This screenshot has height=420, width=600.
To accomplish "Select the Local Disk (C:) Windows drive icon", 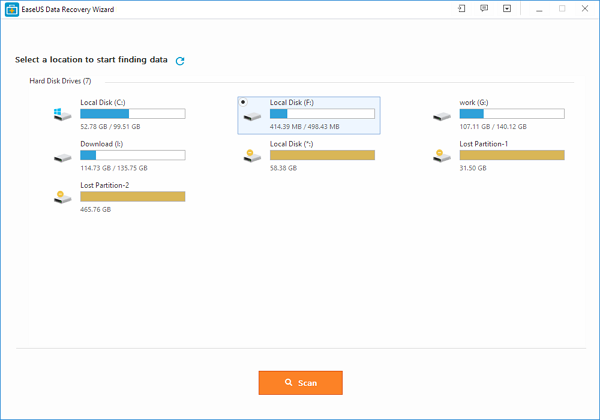I will point(63,115).
